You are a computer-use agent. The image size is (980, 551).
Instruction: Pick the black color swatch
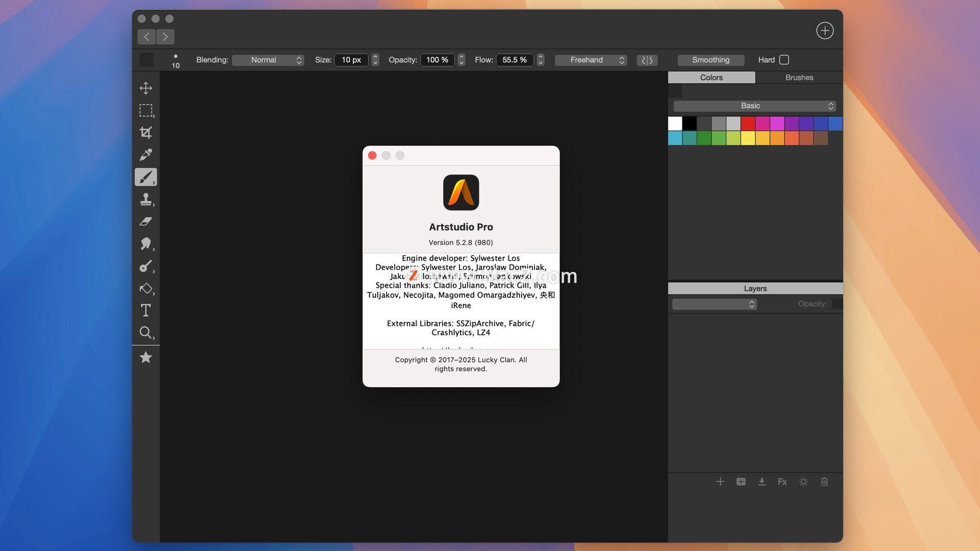tap(690, 123)
